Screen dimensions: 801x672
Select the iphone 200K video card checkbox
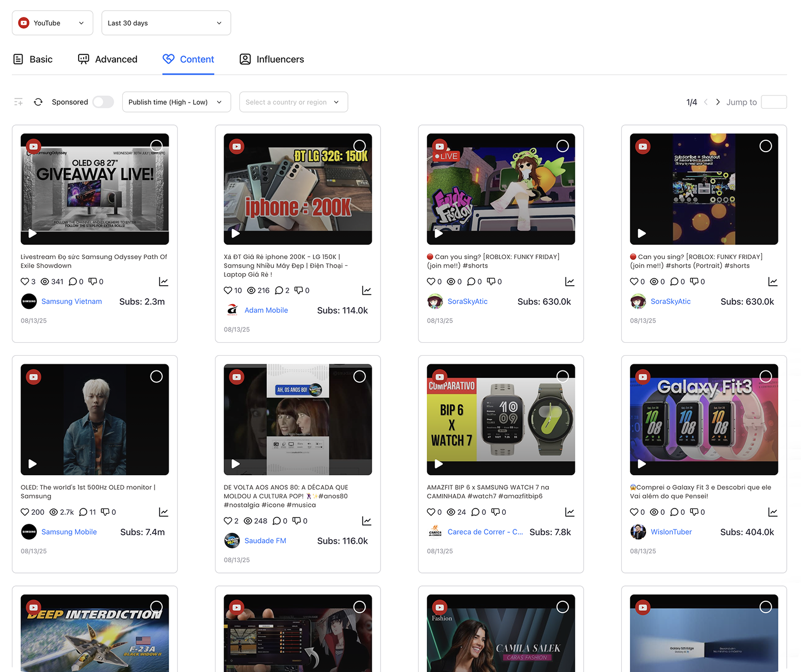(360, 146)
